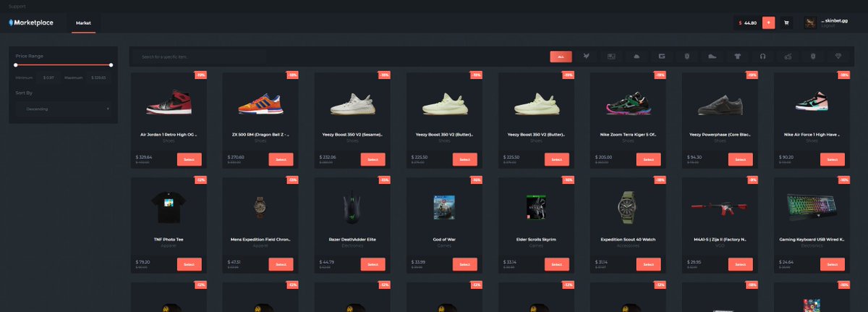868x312 pixels.
Task: Switch to the Market tab
Action: click(x=83, y=23)
